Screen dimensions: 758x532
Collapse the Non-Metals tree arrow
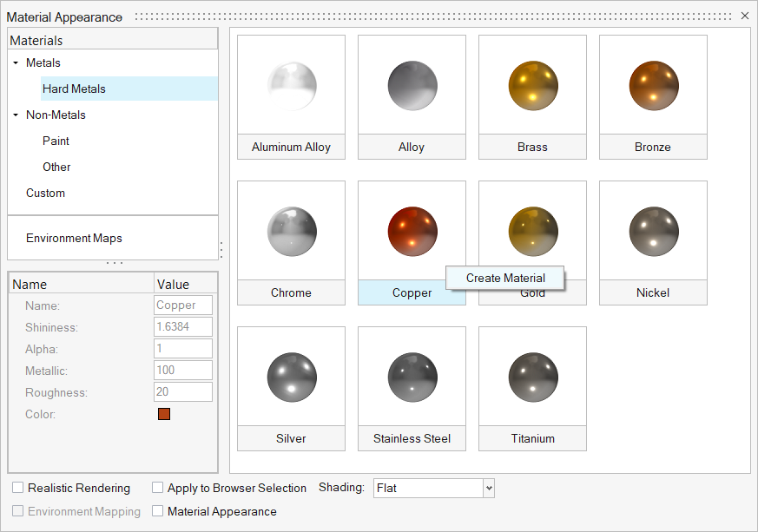(x=16, y=115)
